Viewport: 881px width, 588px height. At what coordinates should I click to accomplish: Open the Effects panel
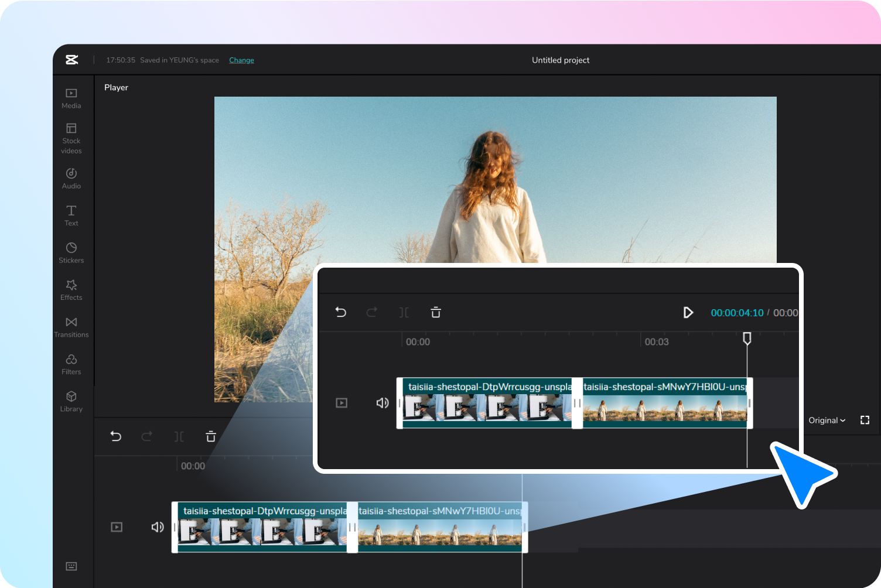click(71, 290)
